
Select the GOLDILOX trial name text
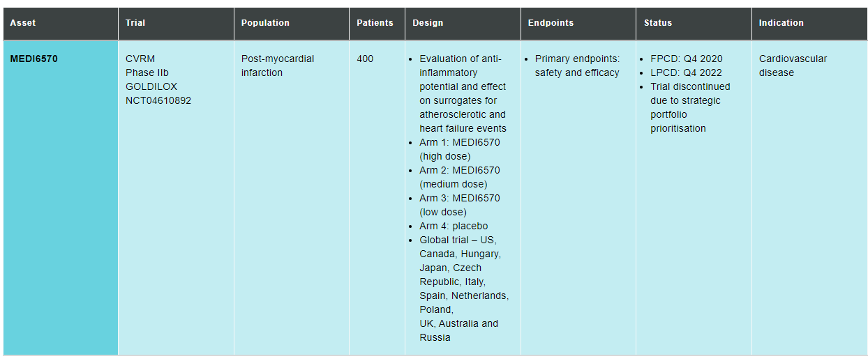click(x=151, y=86)
